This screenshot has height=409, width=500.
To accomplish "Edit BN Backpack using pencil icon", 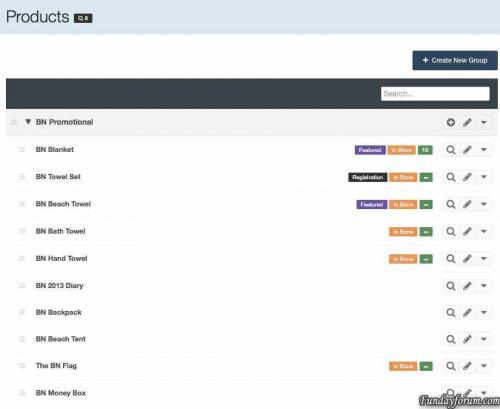I will (x=467, y=313).
